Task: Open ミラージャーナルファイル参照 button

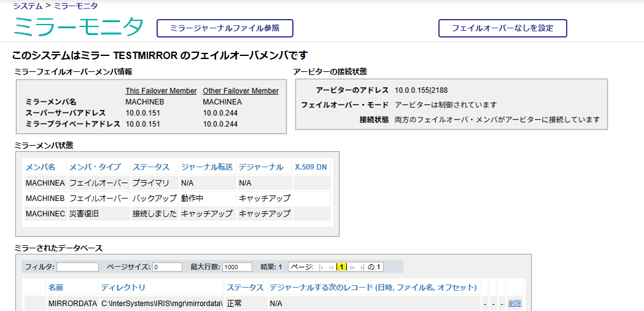Action: [x=224, y=28]
